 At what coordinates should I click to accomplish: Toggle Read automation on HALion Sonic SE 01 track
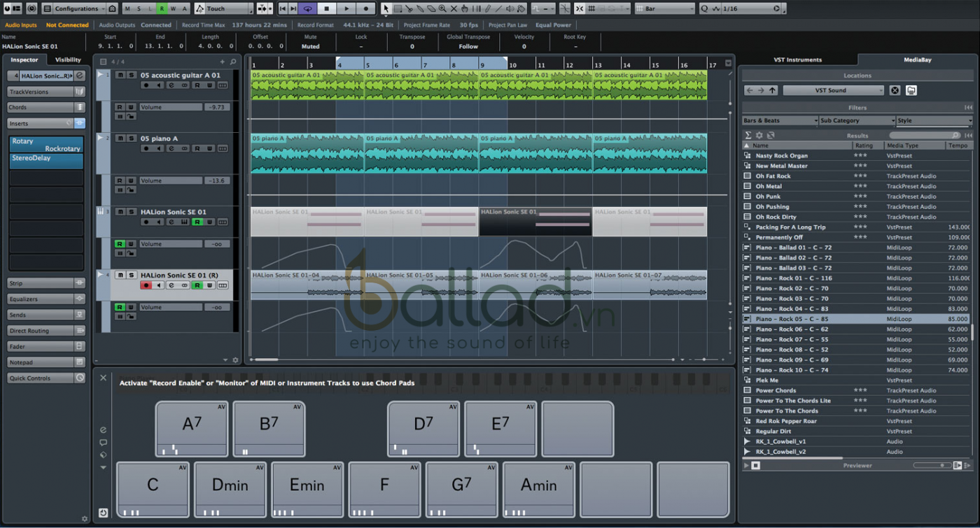(x=198, y=222)
